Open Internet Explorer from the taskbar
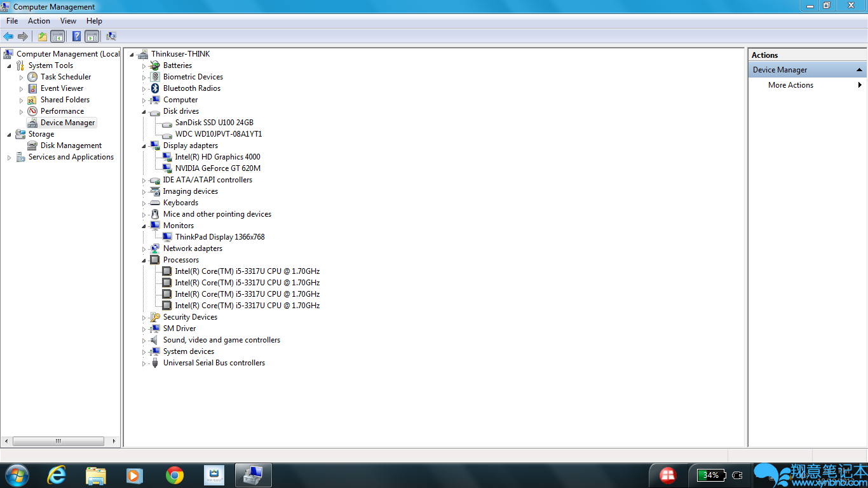The height and width of the screenshot is (488, 868). click(57, 475)
